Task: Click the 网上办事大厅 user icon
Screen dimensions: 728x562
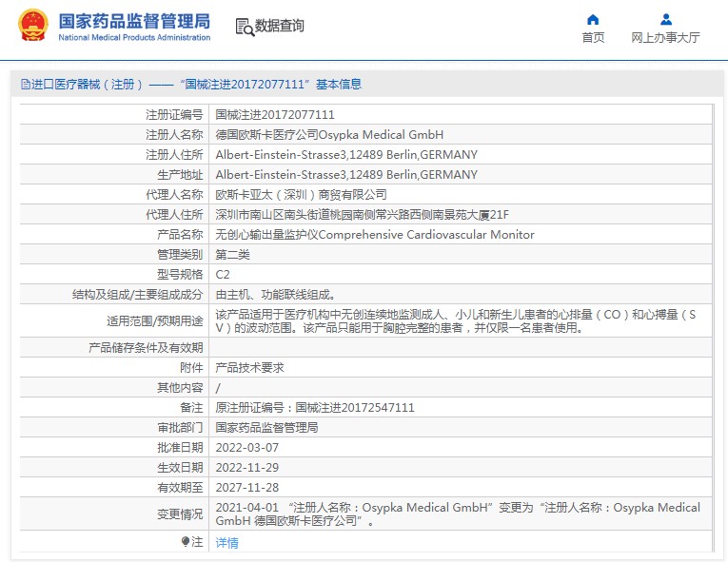Action: [x=666, y=19]
